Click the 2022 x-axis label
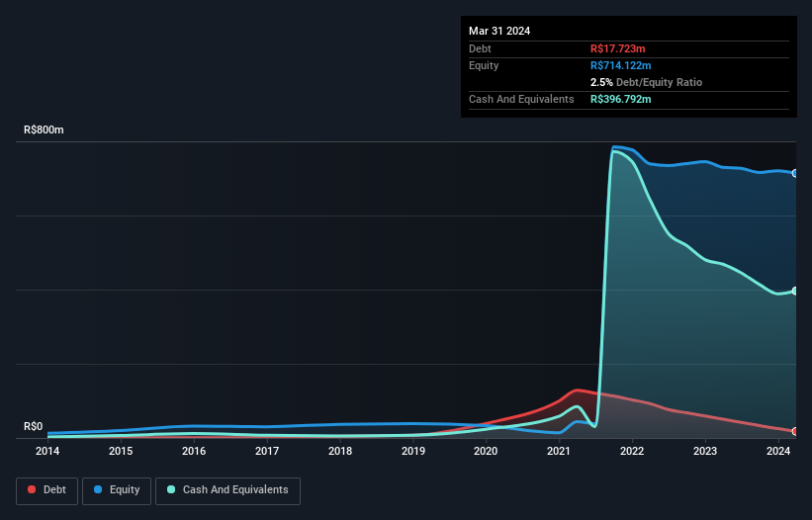812x520 pixels. pos(632,451)
